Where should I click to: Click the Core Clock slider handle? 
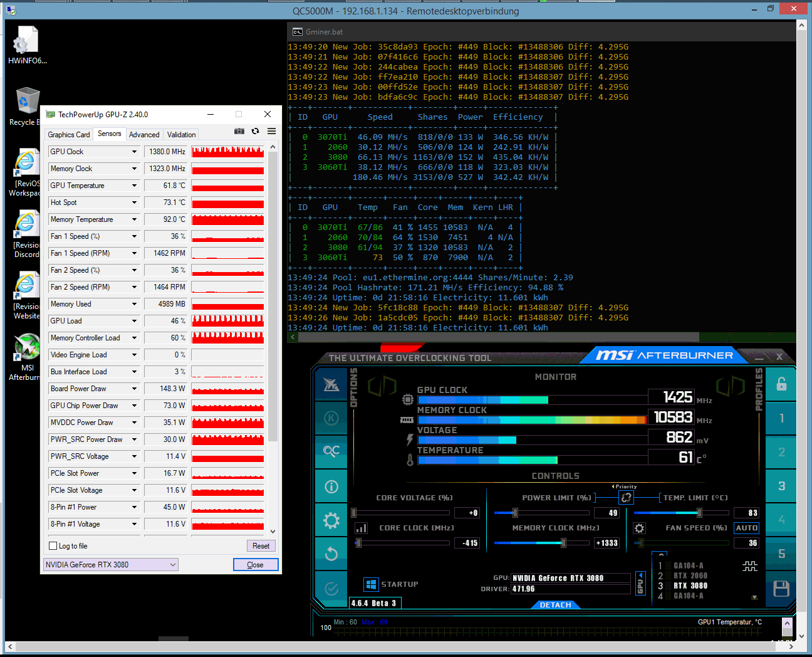pos(358,543)
